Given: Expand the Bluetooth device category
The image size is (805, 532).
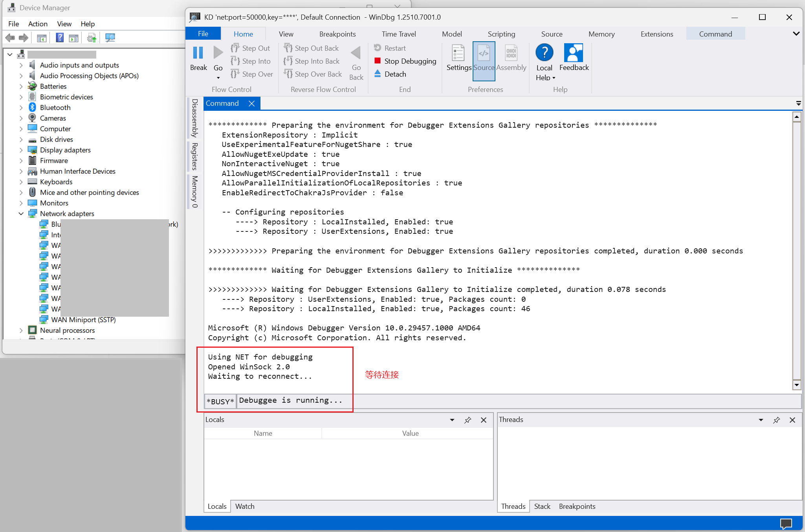Looking at the screenshot, I should tap(21, 108).
